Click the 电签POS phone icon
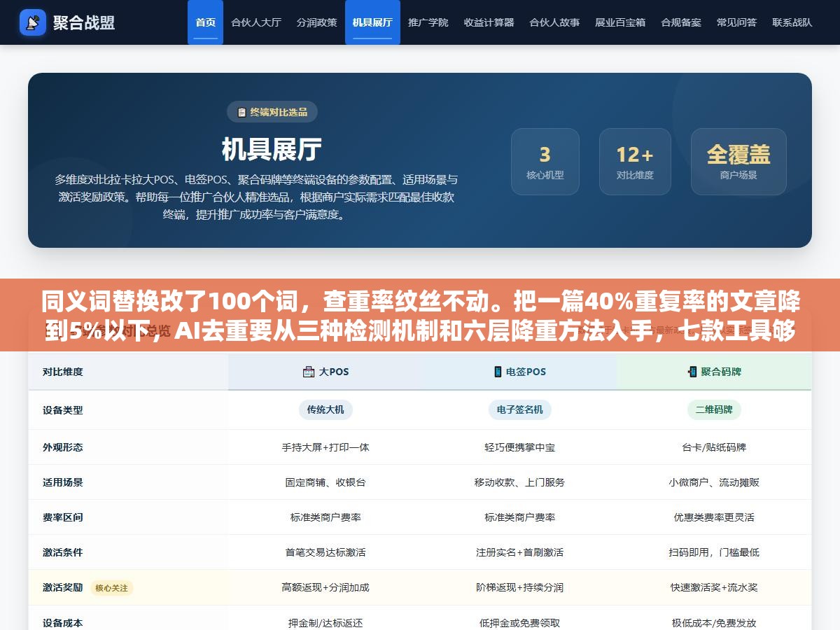Viewport: 840px width, 630px height. point(498,372)
